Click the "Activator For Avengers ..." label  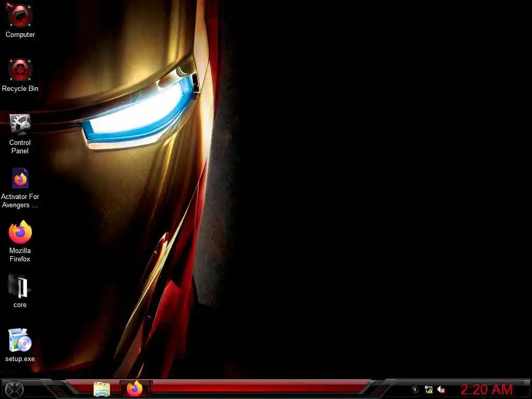[x=20, y=201]
